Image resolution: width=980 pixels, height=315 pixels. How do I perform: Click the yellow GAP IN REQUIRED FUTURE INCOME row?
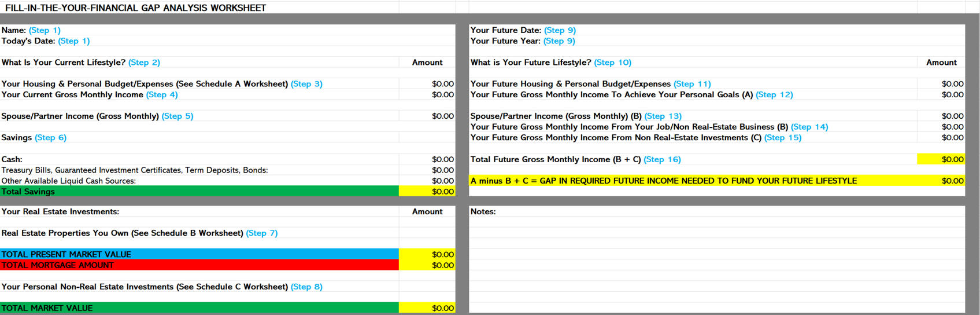coord(664,181)
